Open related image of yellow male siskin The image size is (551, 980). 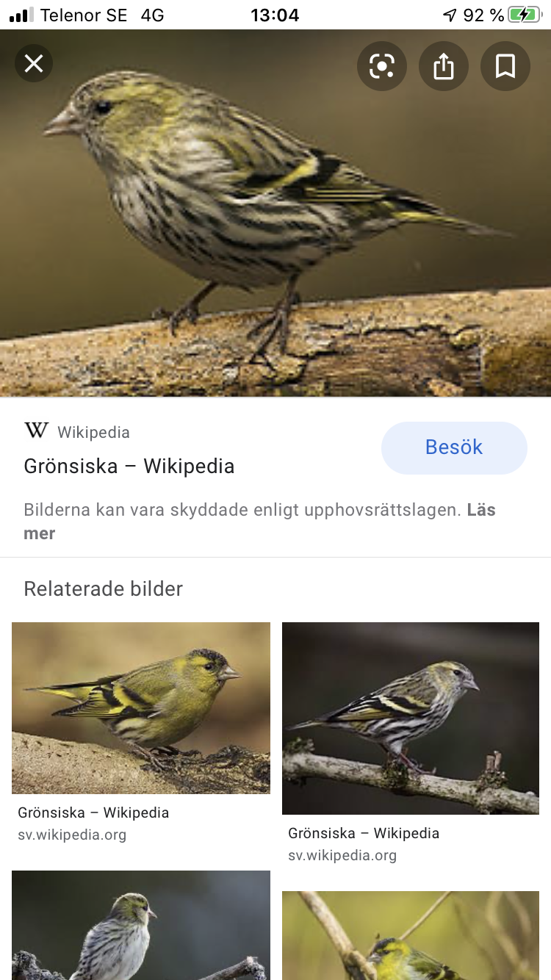[141, 708]
